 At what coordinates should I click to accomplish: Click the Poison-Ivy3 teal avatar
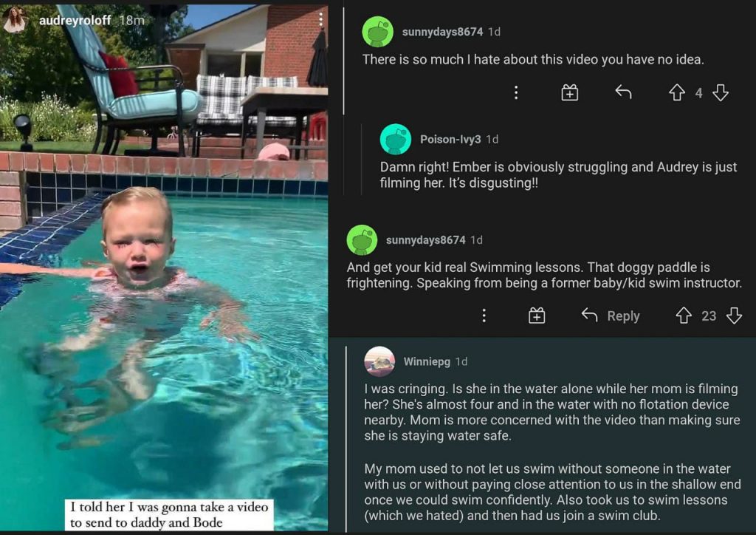(x=396, y=139)
